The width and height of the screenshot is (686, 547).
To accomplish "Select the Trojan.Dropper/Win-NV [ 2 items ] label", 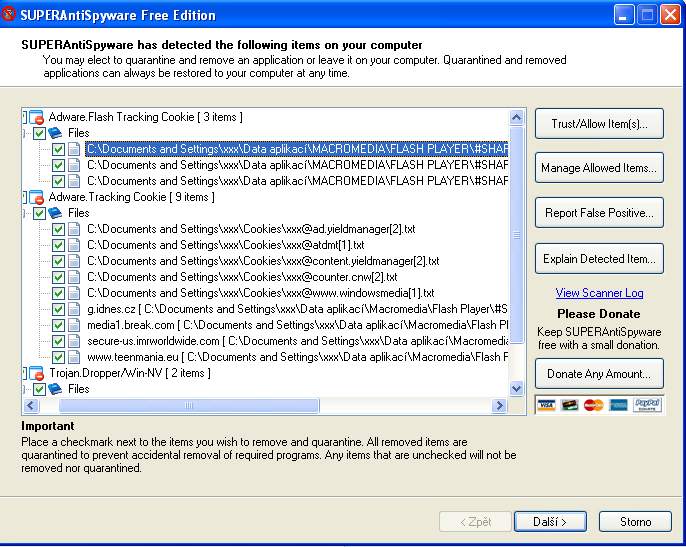I will pos(130,373).
